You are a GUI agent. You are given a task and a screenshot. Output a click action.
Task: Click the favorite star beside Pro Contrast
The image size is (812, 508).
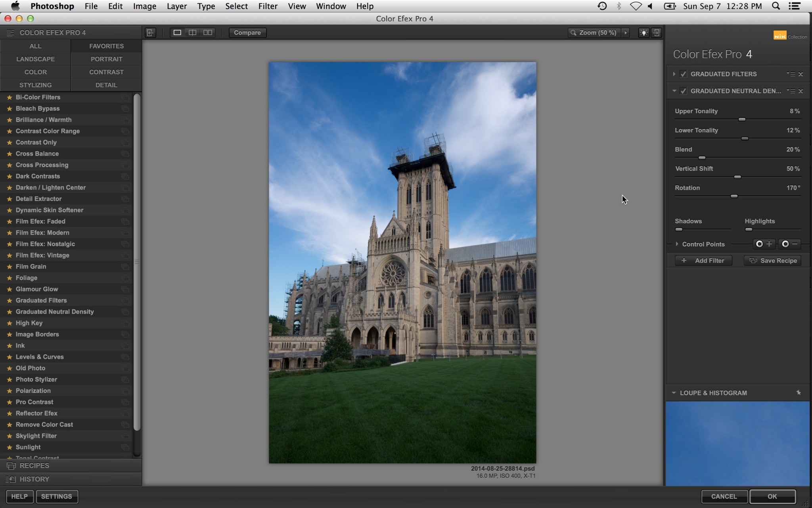[10, 402]
